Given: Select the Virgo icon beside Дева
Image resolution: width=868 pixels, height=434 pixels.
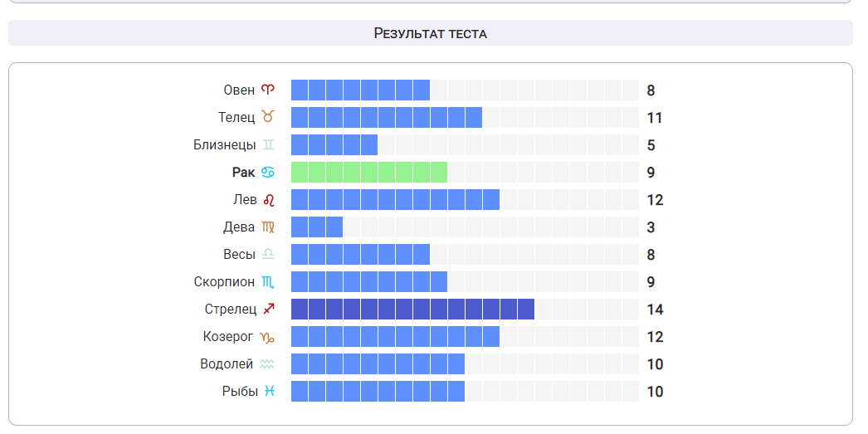Looking at the screenshot, I should (x=267, y=227).
